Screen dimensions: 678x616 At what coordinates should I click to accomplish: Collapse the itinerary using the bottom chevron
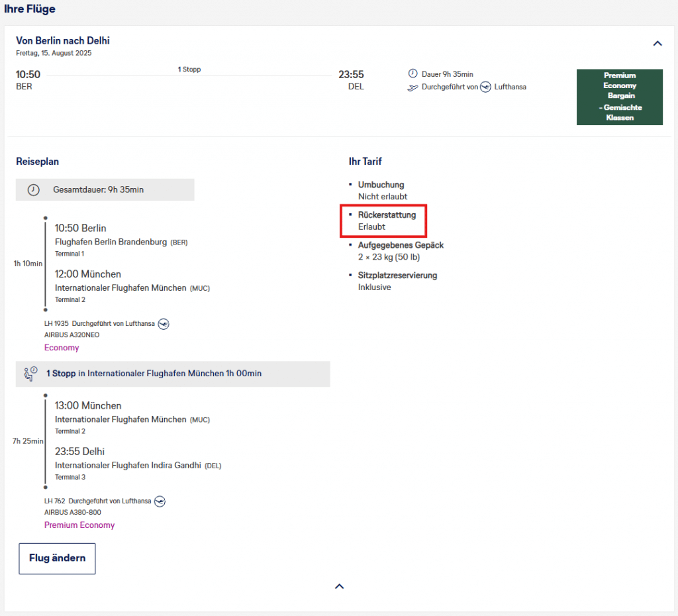339,586
